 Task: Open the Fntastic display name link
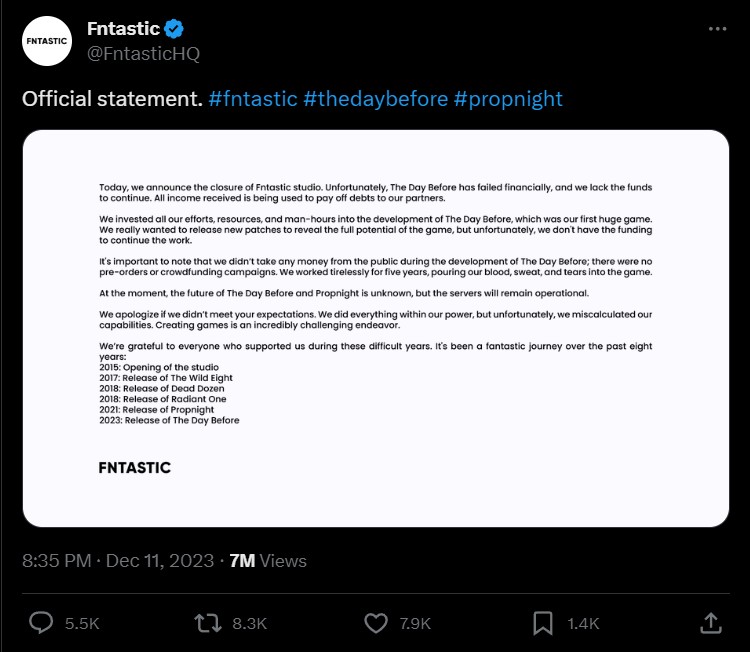[123, 29]
